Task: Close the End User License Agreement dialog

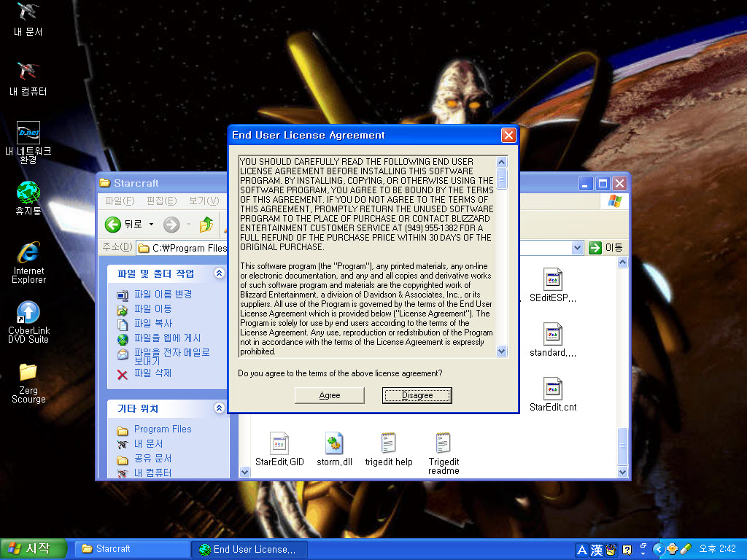Action: point(508,135)
